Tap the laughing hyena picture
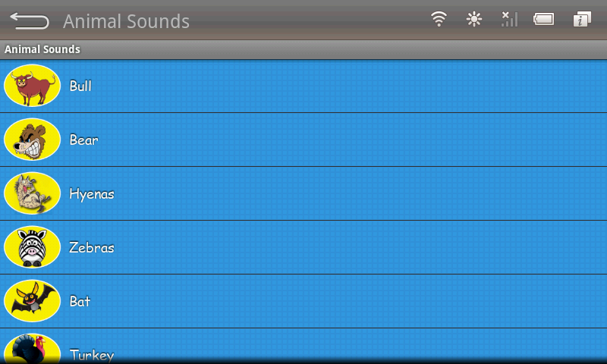 coord(32,193)
